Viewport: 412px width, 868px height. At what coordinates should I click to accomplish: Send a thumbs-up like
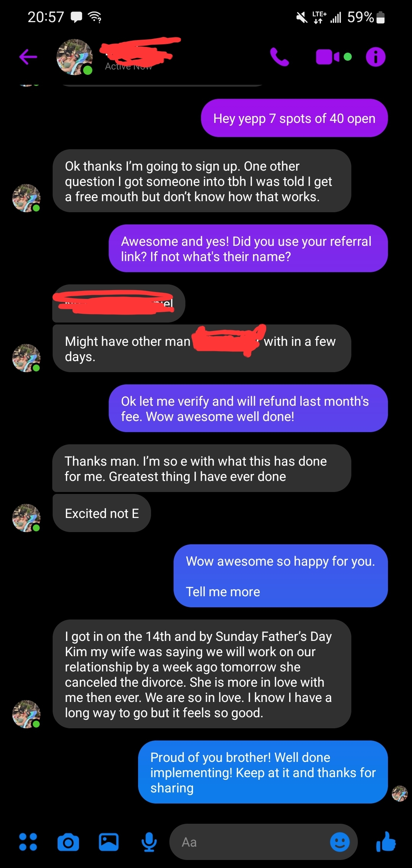pos(386,842)
